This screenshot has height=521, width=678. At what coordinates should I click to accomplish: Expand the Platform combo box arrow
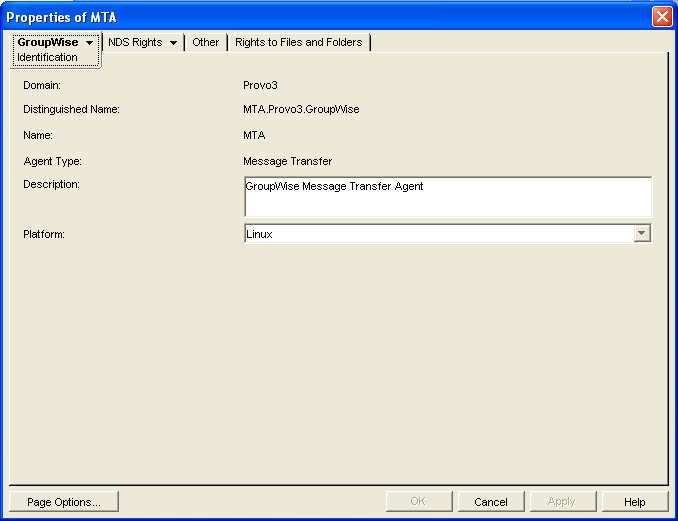pos(642,233)
